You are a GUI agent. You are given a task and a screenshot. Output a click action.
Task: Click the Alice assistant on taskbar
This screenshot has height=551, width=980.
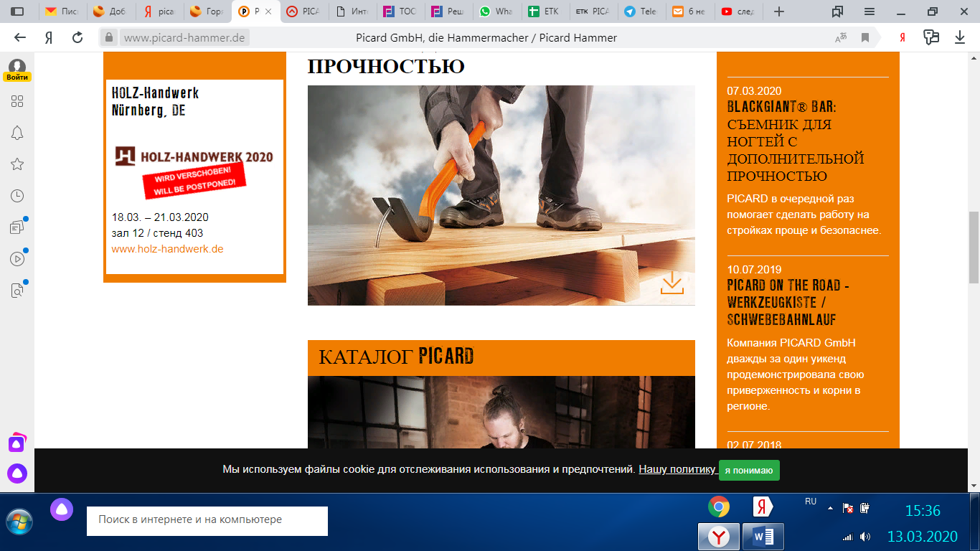(x=62, y=509)
